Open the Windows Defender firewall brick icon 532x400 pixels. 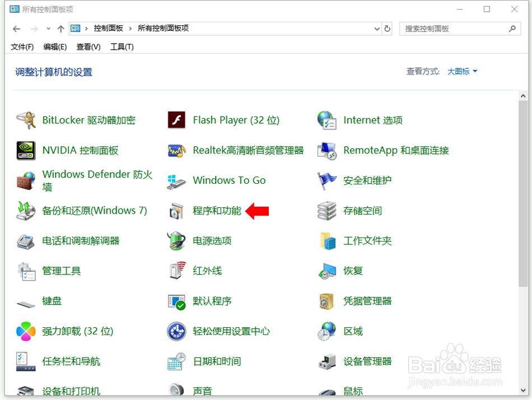(26, 180)
